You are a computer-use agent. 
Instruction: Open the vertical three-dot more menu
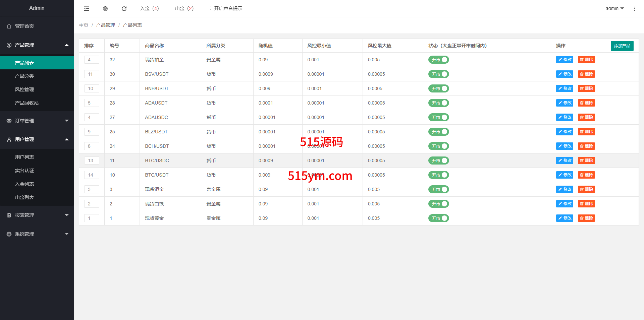[x=634, y=9]
